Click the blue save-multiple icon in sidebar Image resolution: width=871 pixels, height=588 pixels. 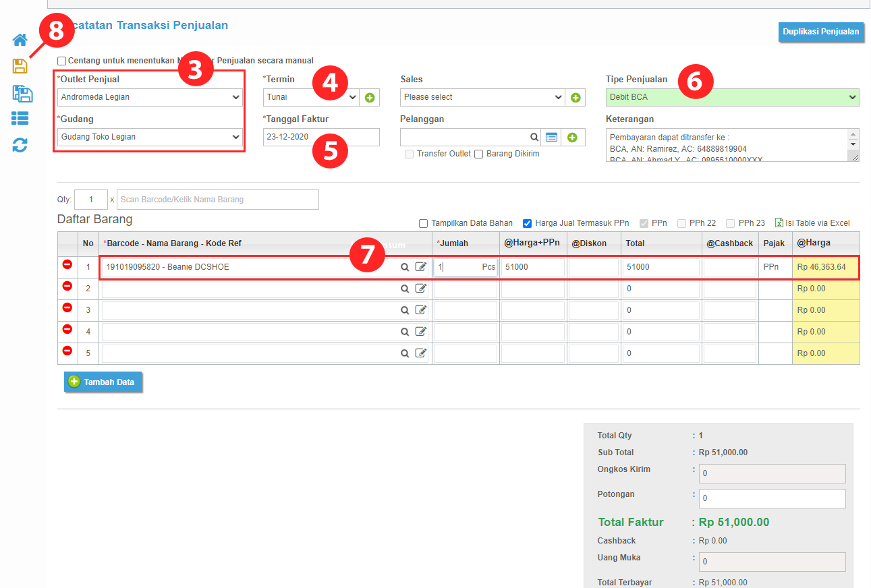coord(22,94)
